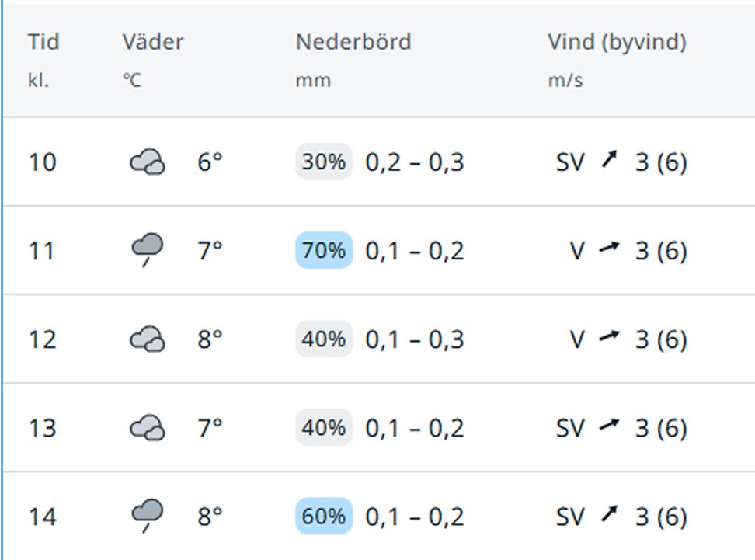Click the Väder column header

click(x=153, y=42)
